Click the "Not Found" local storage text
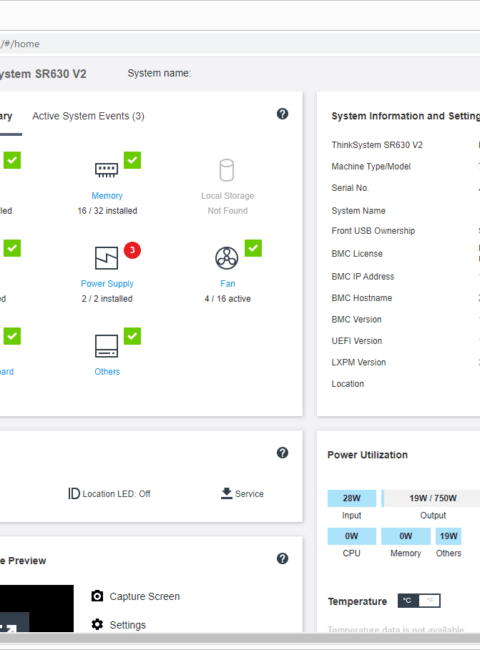 coord(228,211)
